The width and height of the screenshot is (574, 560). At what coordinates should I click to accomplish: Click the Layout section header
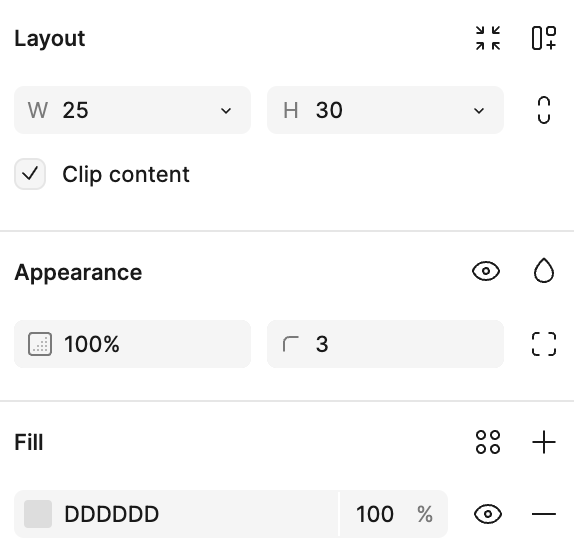coord(50,38)
